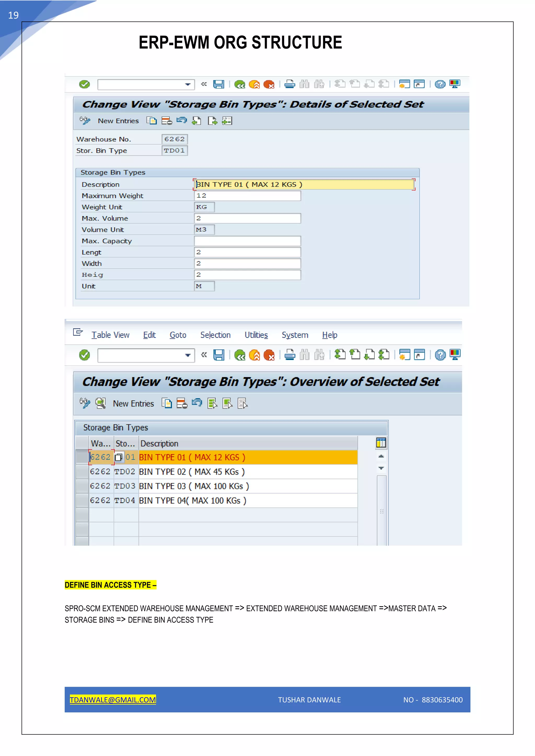
Task: Click the green Back arrow icon in upper toolbar
Action: tap(240, 85)
